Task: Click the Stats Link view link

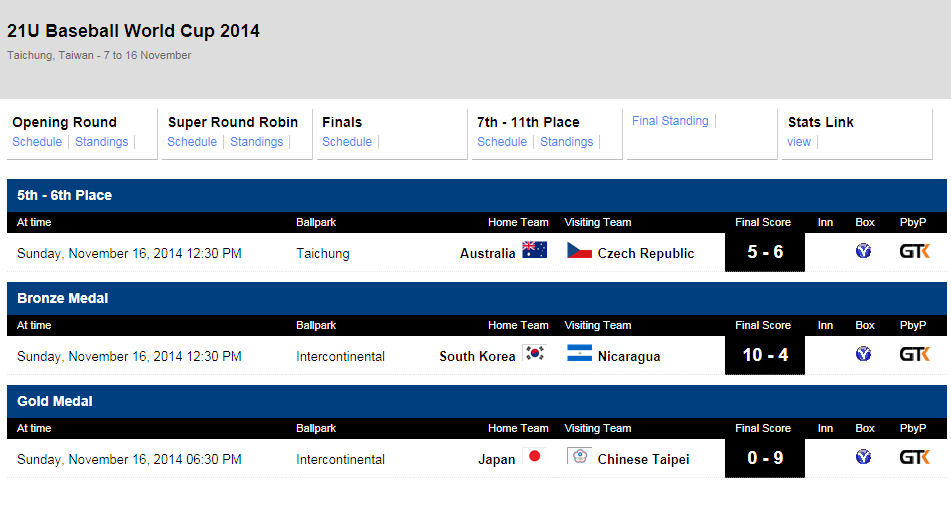Action: point(799,142)
